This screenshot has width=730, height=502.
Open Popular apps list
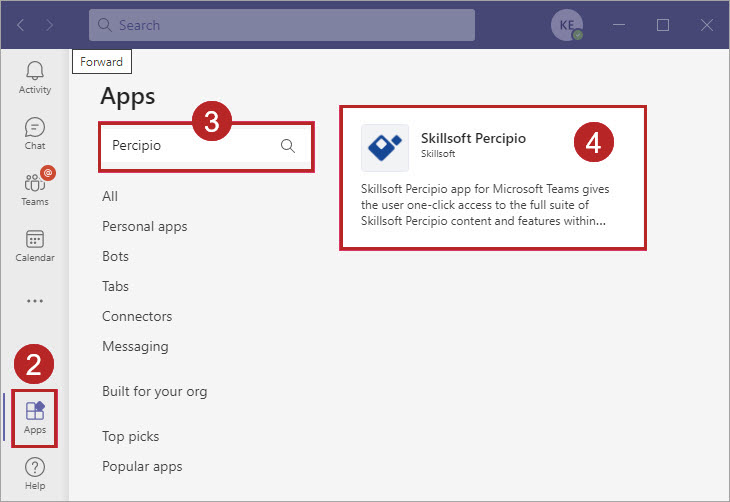pyautogui.click(x=142, y=467)
